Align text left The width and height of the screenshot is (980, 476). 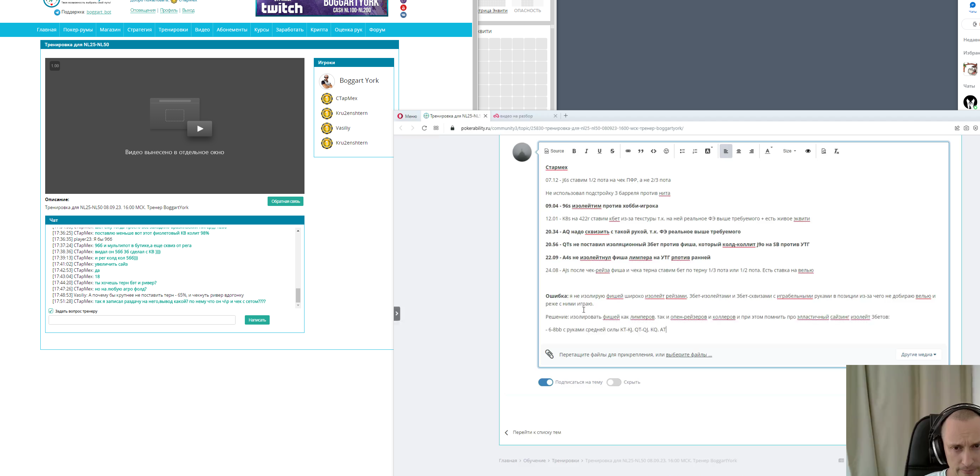click(726, 151)
